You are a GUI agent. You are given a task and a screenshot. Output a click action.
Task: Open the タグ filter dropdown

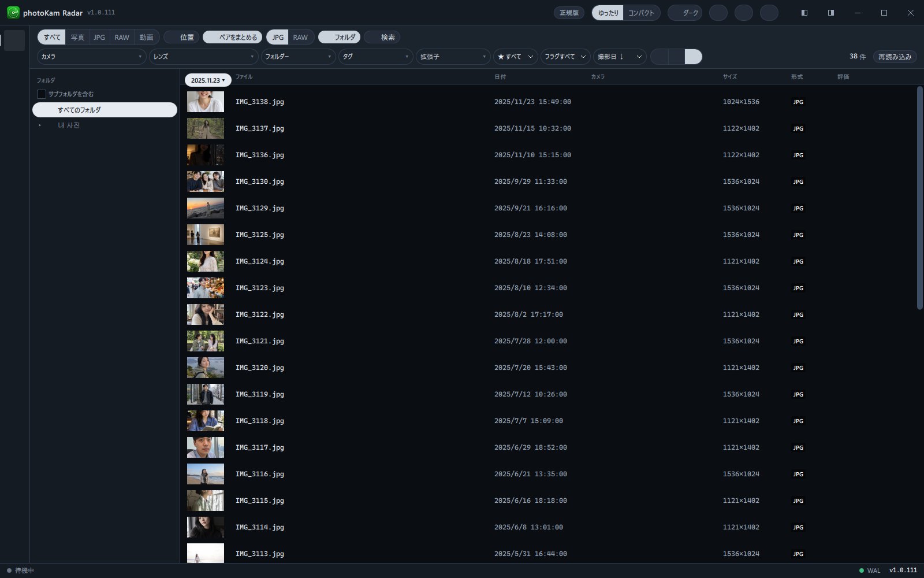click(375, 57)
